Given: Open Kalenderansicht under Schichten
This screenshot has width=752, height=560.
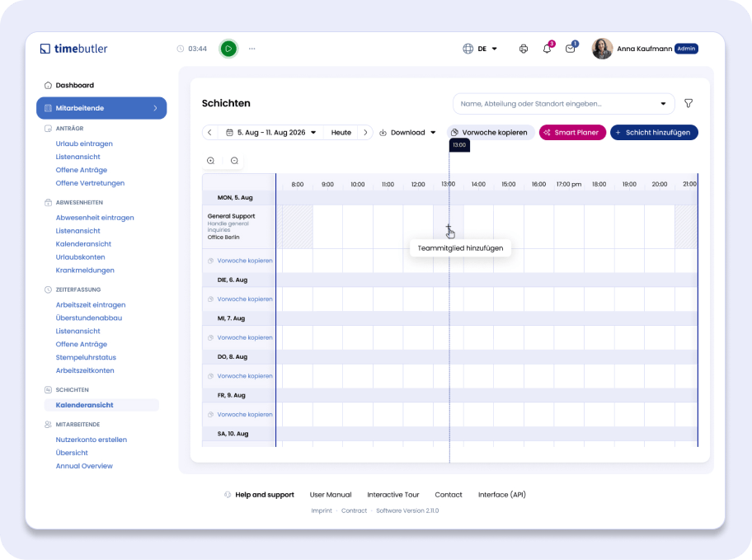Looking at the screenshot, I should tap(84, 405).
